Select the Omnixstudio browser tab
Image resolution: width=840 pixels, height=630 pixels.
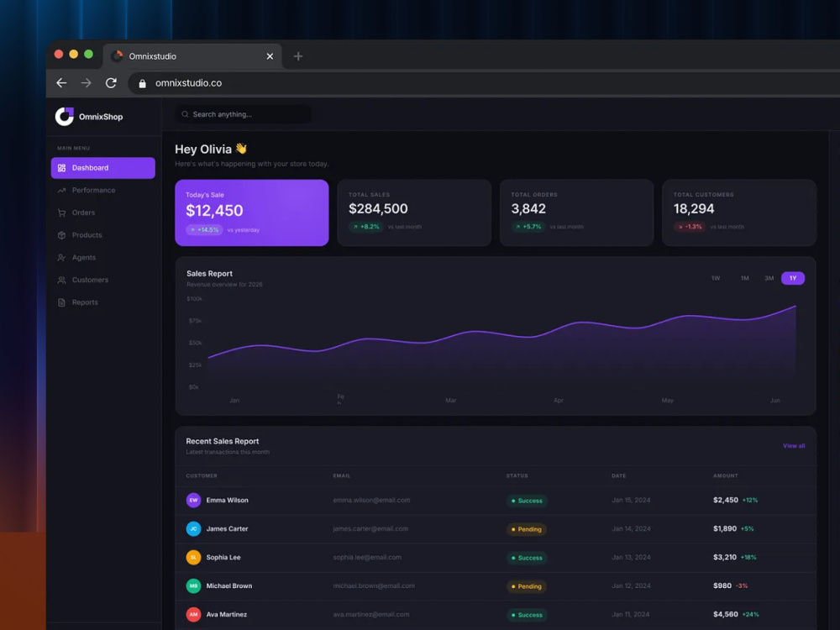[x=192, y=56]
